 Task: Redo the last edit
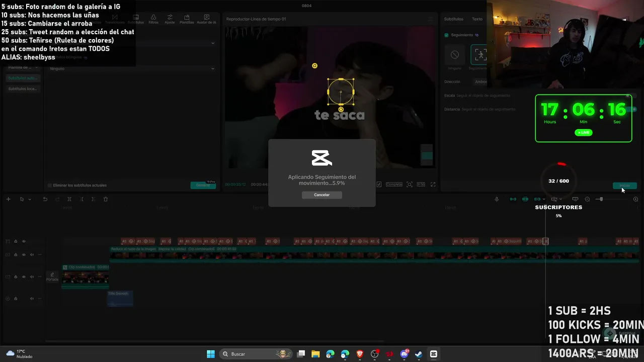(57, 199)
